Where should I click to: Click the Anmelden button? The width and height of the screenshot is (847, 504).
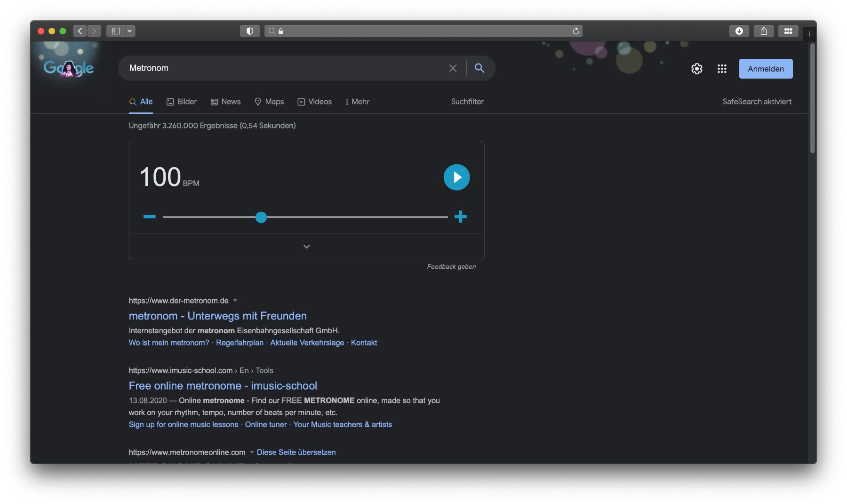(766, 69)
